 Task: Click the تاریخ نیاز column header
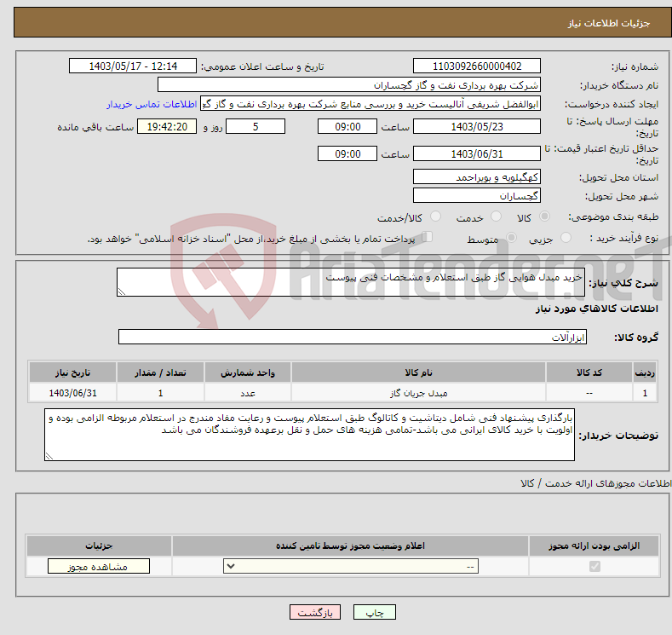73,372
